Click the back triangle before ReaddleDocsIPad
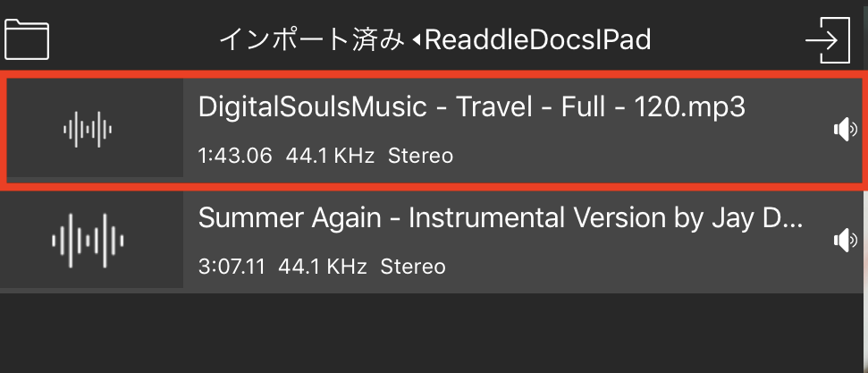This screenshot has height=373, width=868. click(417, 40)
